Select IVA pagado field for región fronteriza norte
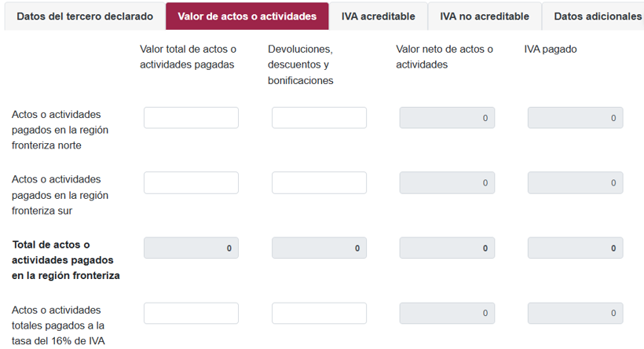 point(575,118)
